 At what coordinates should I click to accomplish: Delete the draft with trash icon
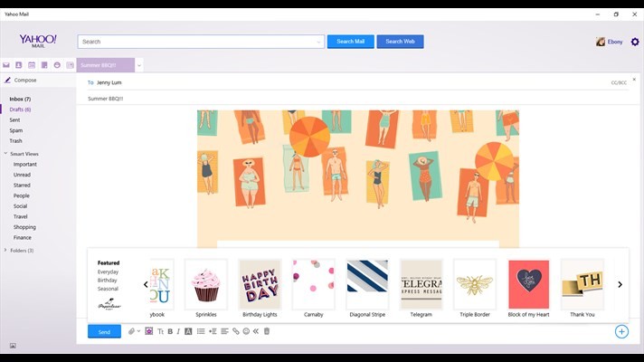click(x=267, y=331)
